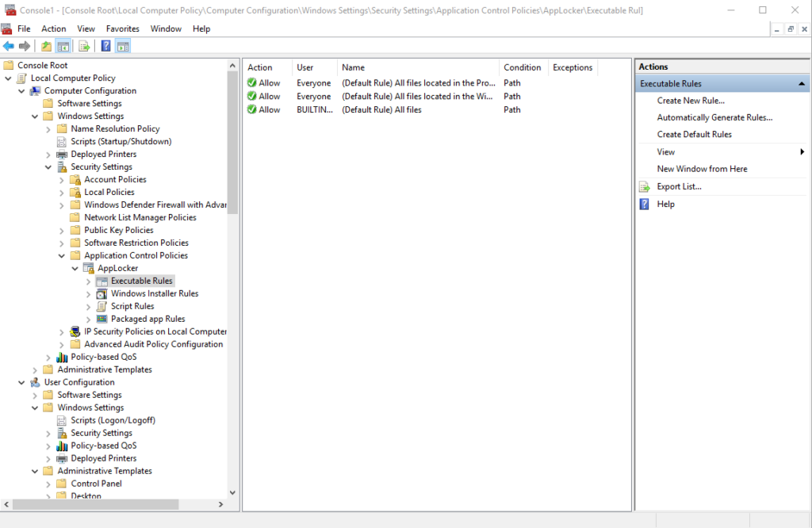This screenshot has height=528, width=812.
Task: Click the blue Help toolbar icon
Action: pyautogui.click(x=105, y=46)
